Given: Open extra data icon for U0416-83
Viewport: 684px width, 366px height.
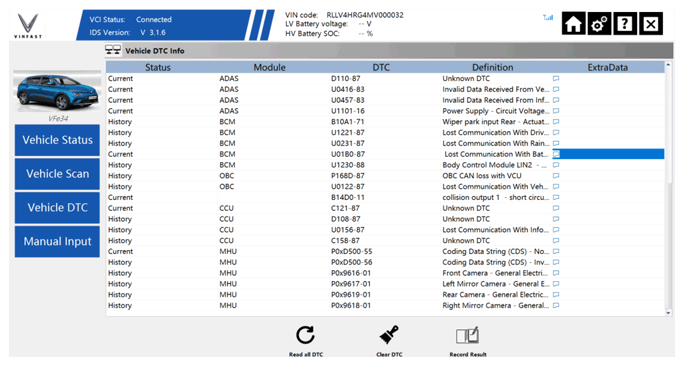Looking at the screenshot, I should [x=556, y=89].
